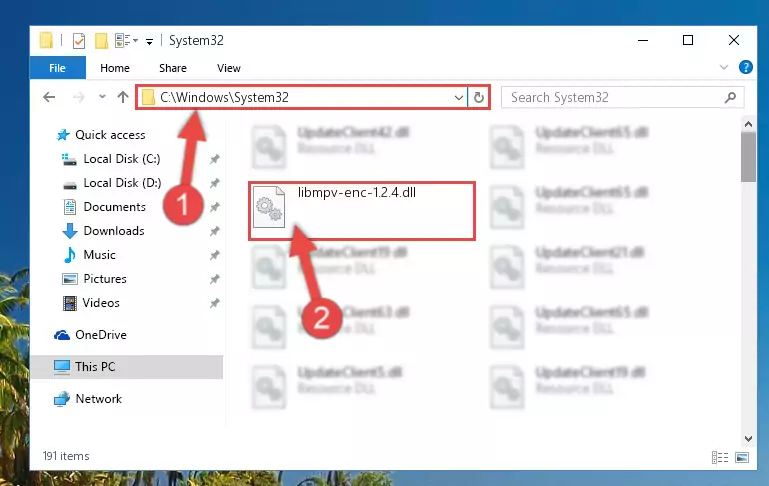Click the vertical scrollbar thumb

point(748,157)
